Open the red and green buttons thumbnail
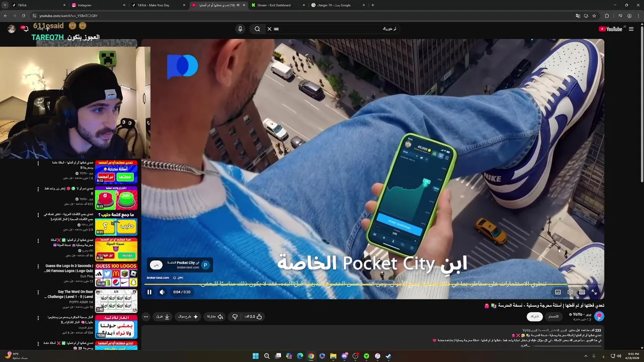 tap(116, 198)
